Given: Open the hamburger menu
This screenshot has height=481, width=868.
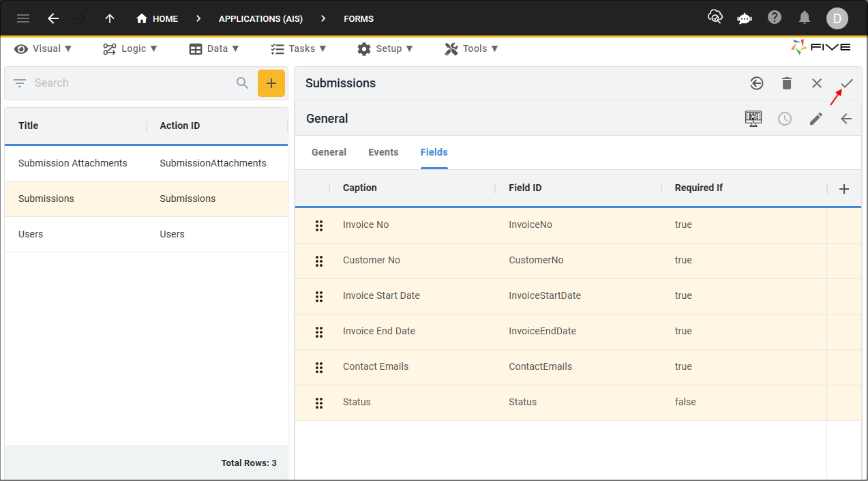Looking at the screenshot, I should (23, 18).
